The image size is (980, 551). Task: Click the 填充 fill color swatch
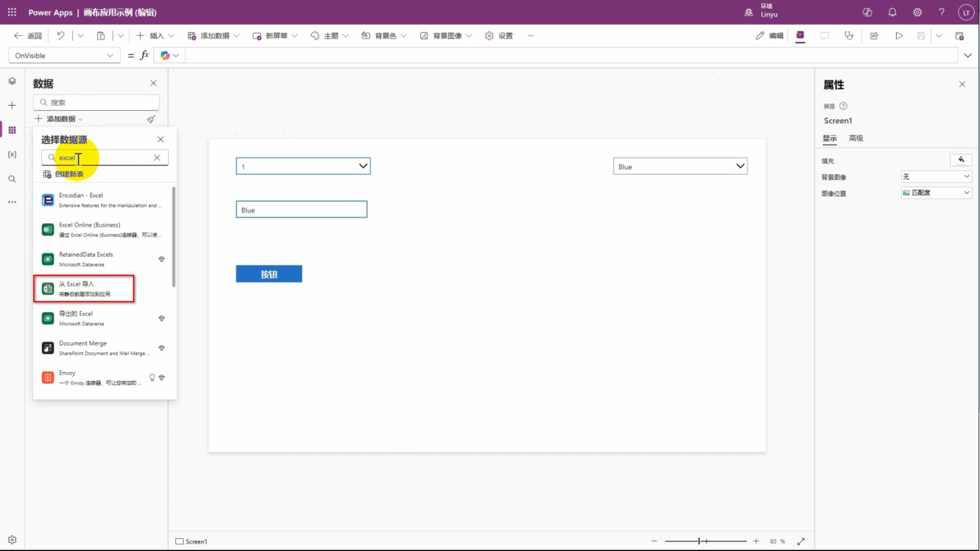[x=960, y=160]
